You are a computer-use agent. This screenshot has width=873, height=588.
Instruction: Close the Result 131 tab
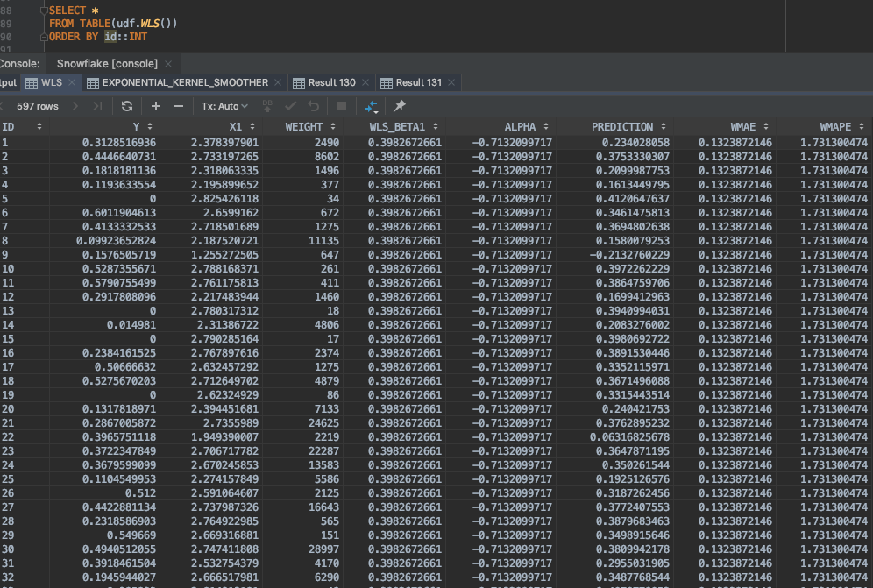[x=451, y=82]
